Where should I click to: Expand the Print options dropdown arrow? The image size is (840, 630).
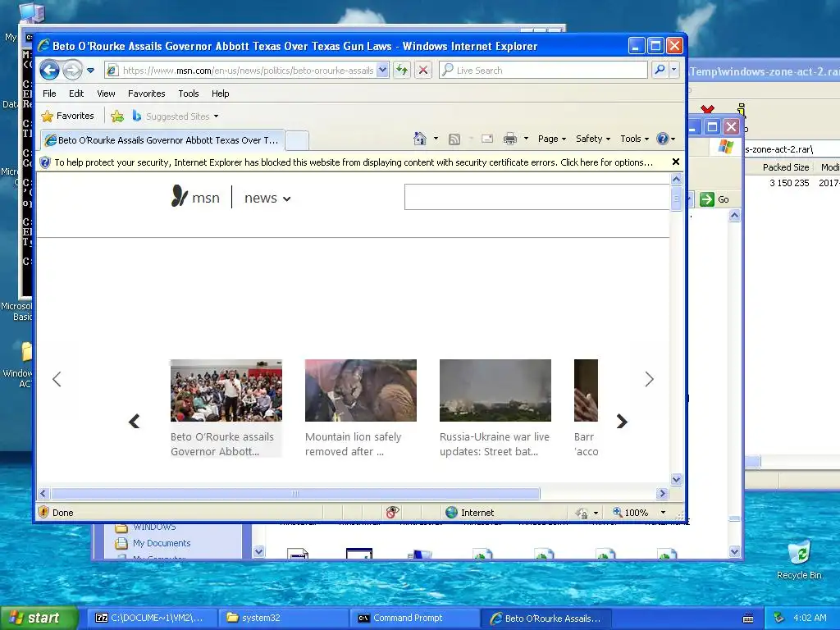click(x=526, y=139)
